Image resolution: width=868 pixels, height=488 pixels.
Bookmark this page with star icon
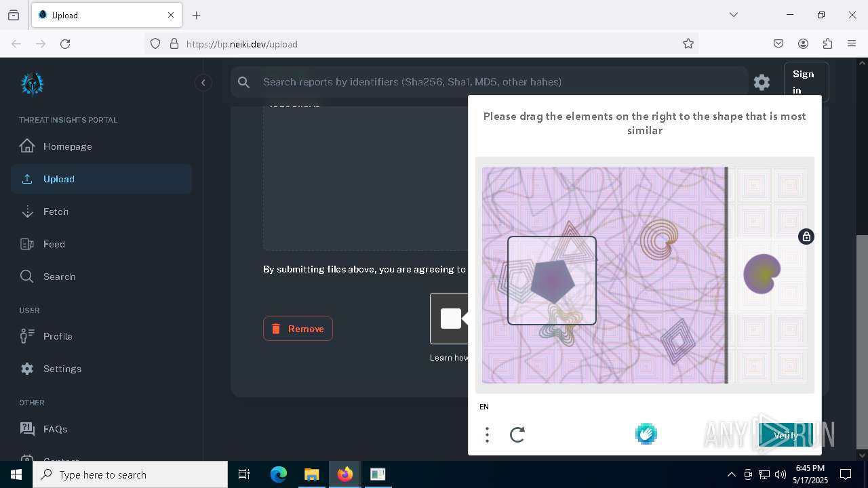coord(688,44)
